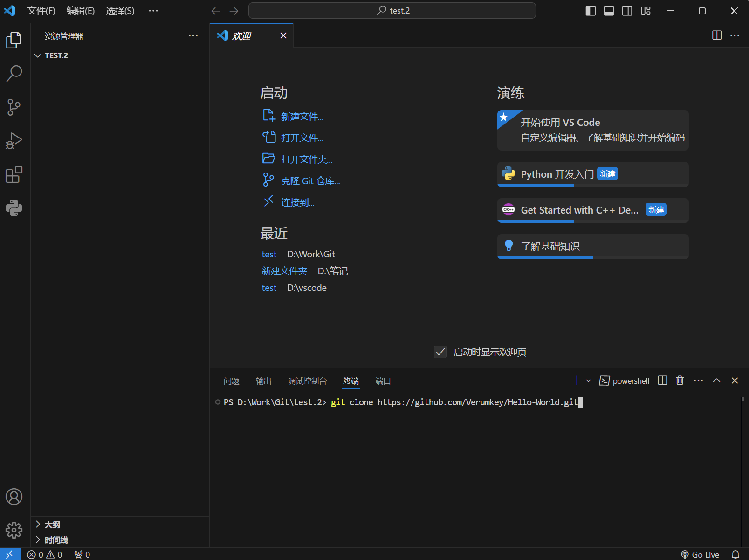The height and width of the screenshot is (560, 749).
Task: Kill terminal with trash icon
Action: pos(680,380)
